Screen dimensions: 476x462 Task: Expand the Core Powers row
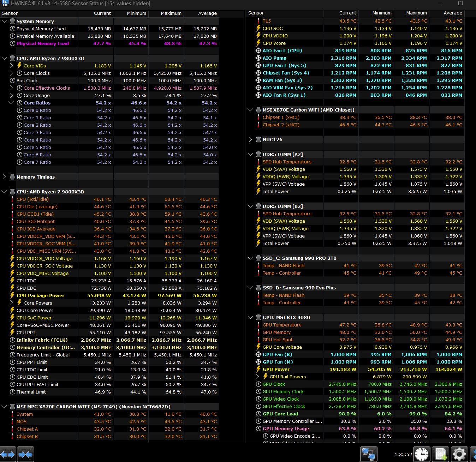click(x=11, y=303)
